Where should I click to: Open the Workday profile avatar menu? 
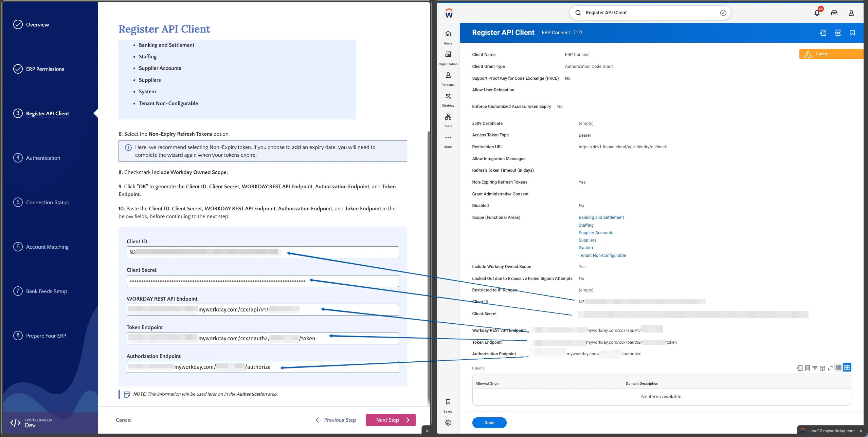coord(851,13)
